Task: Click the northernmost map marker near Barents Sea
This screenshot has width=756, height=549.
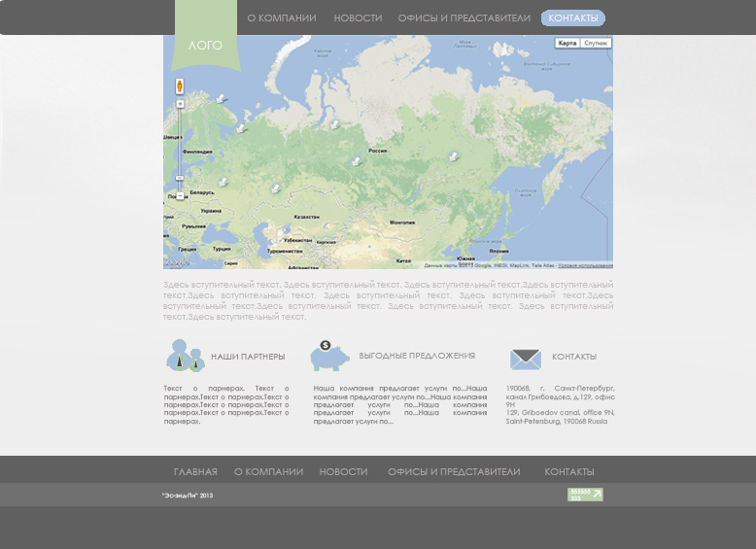Action: [x=221, y=98]
